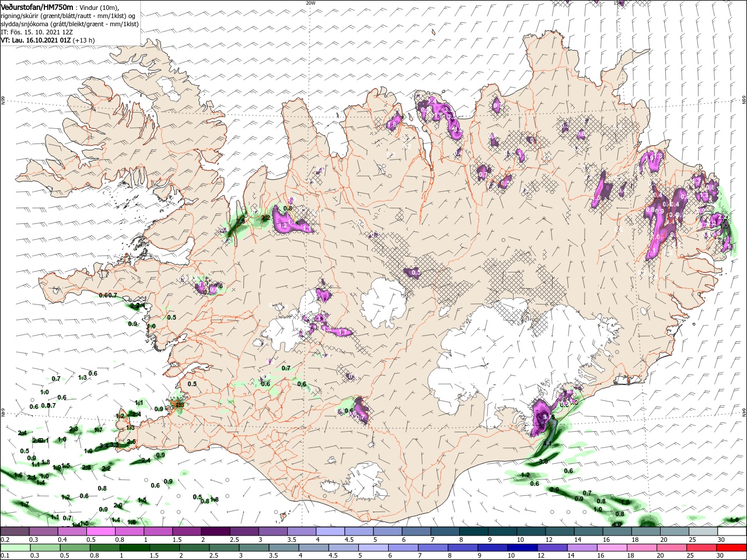Click the 20W longitude label
The height and width of the screenshot is (560, 747).
pyautogui.click(x=310, y=3)
